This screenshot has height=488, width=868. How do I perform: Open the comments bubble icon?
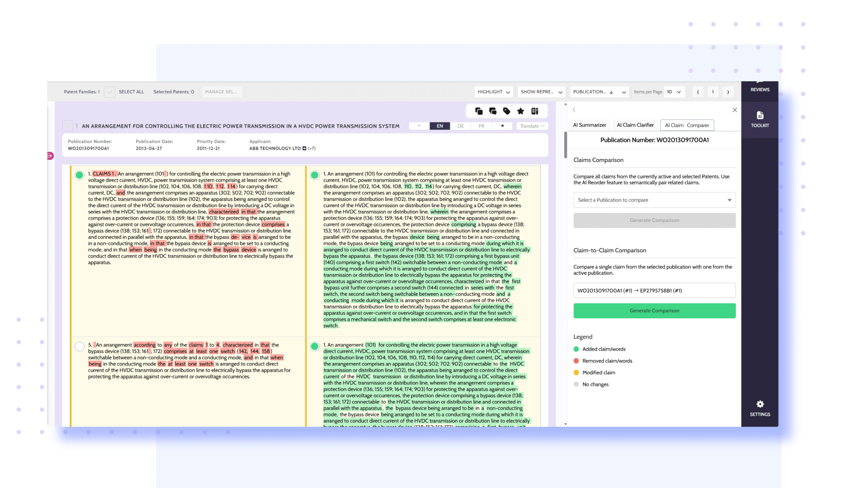[493, 111]
